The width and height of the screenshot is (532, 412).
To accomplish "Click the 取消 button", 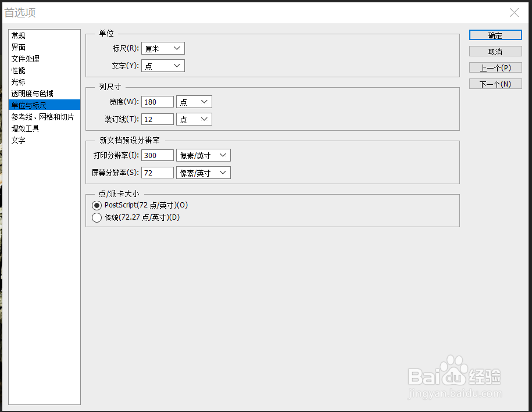I will click(495, 51).
